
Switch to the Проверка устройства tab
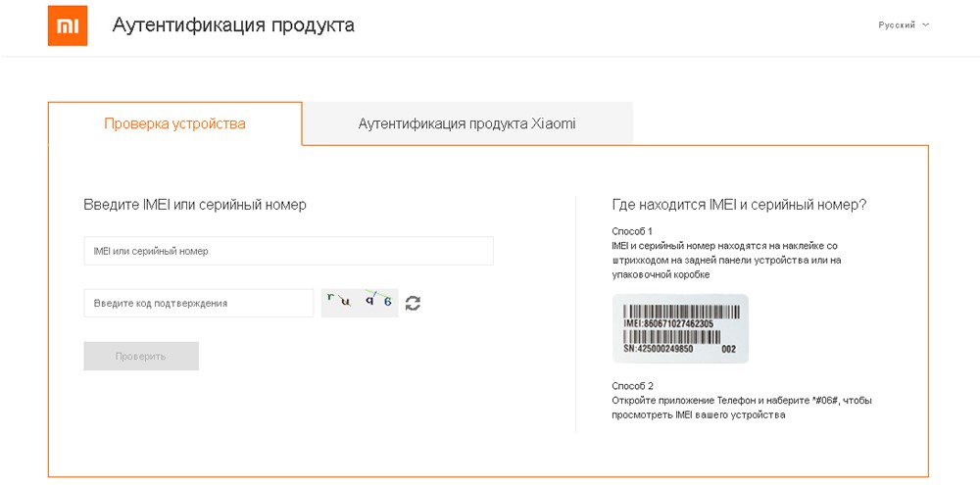pos(174,124)
